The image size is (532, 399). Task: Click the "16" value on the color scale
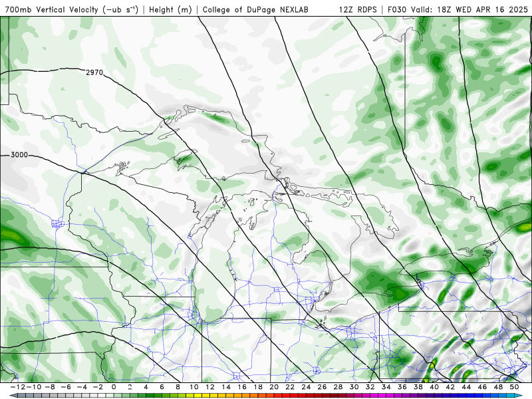coord(242,387)
